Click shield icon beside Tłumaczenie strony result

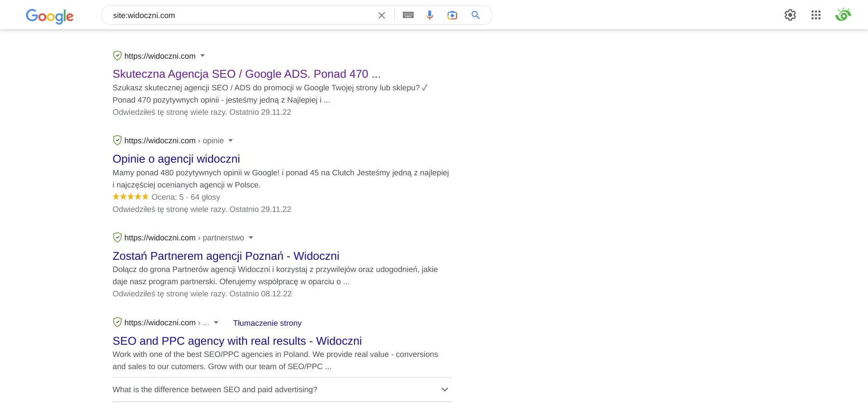tap(117, 322)
